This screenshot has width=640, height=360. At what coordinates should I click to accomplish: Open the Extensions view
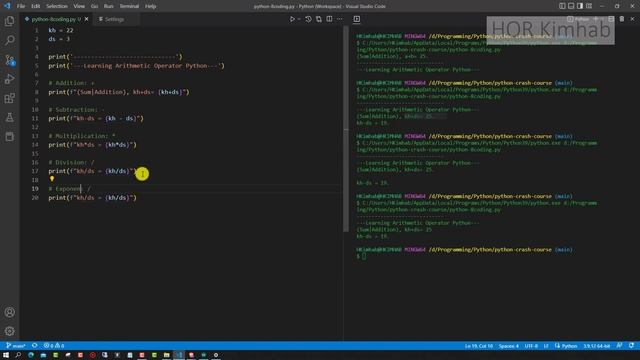click(9, 98)
